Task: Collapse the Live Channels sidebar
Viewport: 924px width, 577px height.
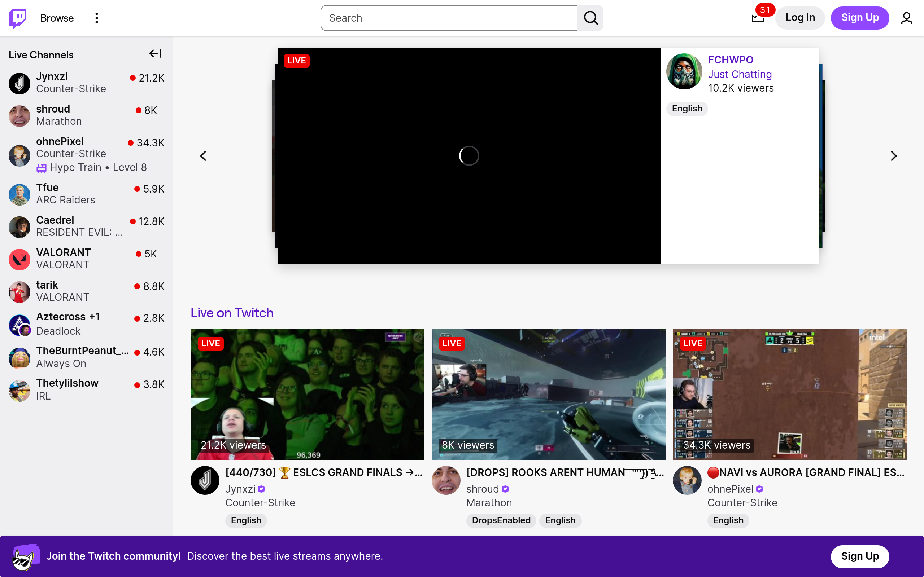Action: click(x=154, y=53)
